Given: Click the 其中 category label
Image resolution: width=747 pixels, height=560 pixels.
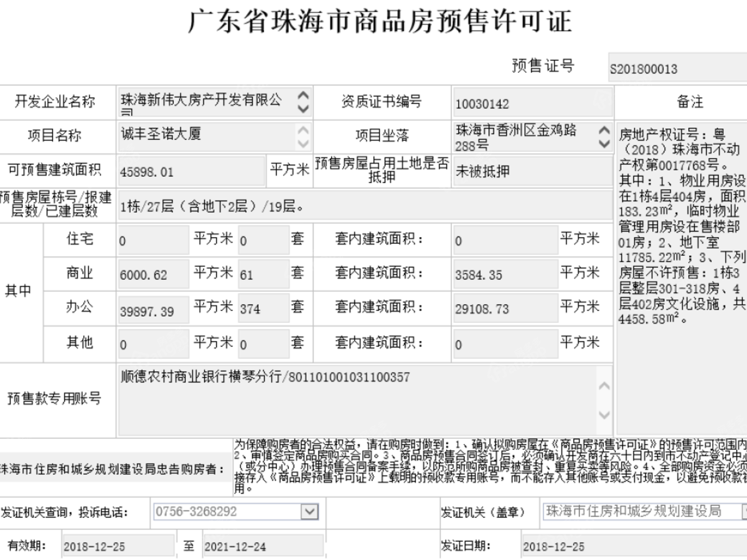Looking at the screenshot, I should tap(18, 291).
